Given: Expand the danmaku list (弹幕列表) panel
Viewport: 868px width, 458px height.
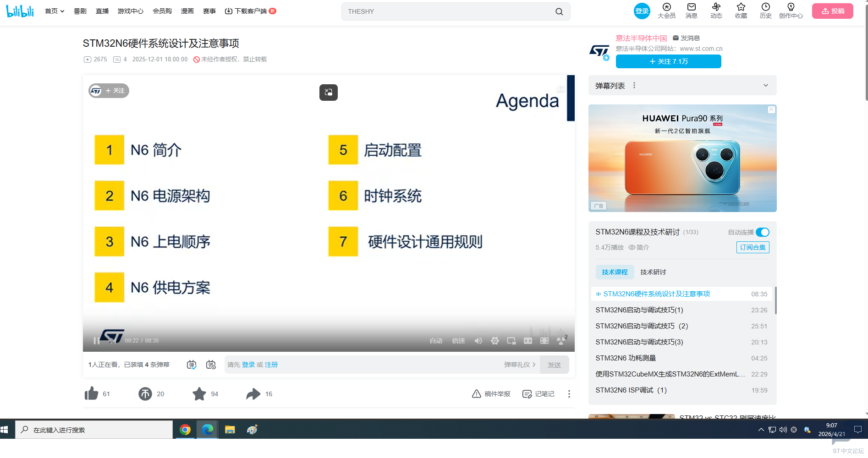Looking at the screenshot, I should (765, 86).
